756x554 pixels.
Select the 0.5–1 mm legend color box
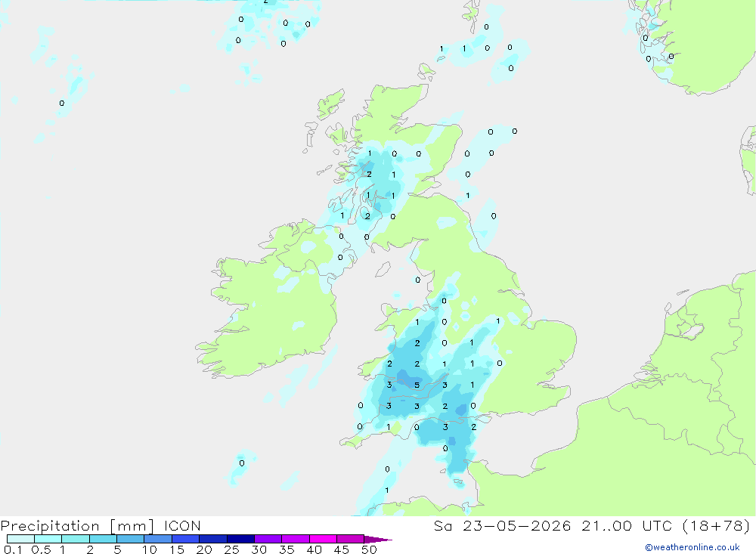[48, 539]
